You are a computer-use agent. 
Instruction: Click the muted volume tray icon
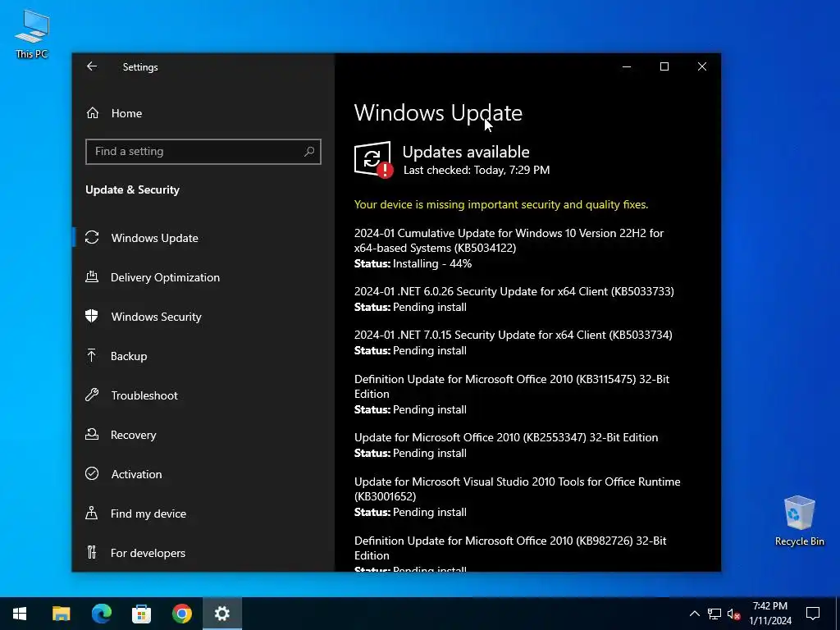pyautogui.click(x=733, y=614)
